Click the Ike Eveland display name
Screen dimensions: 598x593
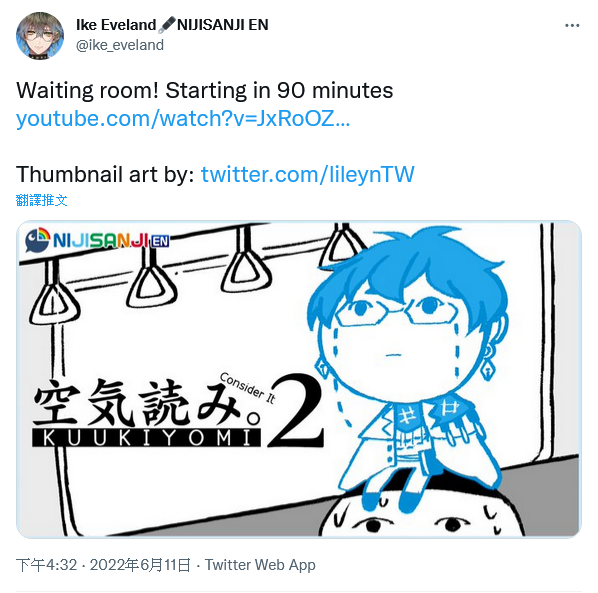pyautogui.click(x=116, y=25)
